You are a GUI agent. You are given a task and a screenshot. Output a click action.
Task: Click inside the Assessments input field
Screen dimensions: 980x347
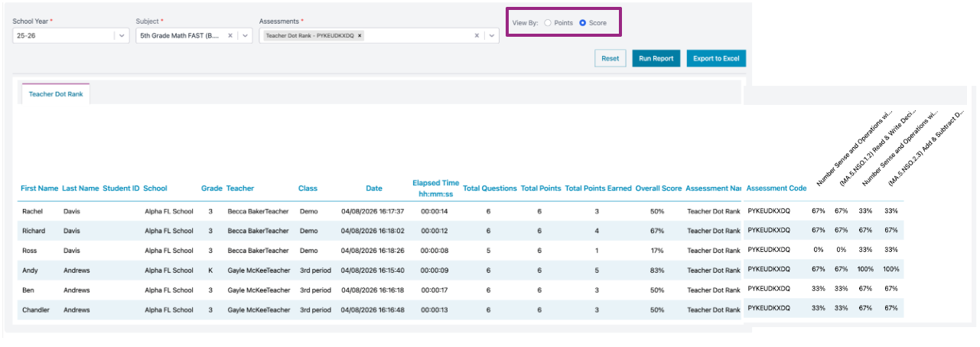coord(417,36)
